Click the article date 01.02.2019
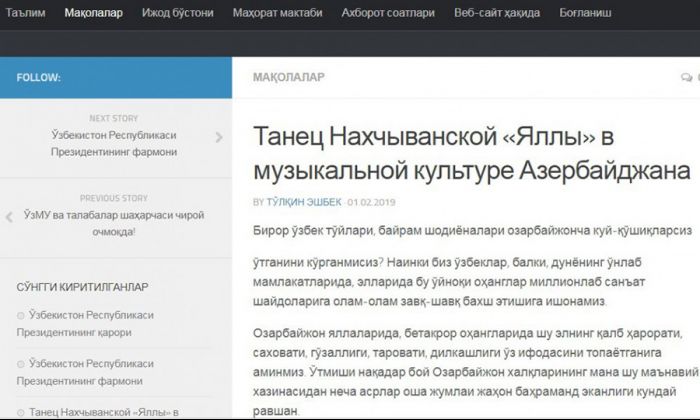 (x=371, y=202)
